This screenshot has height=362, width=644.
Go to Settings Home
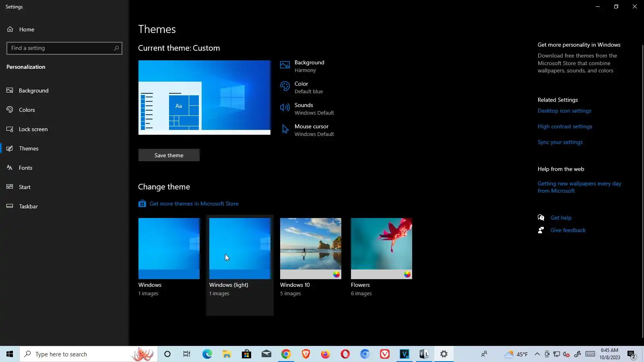[21, 29]
